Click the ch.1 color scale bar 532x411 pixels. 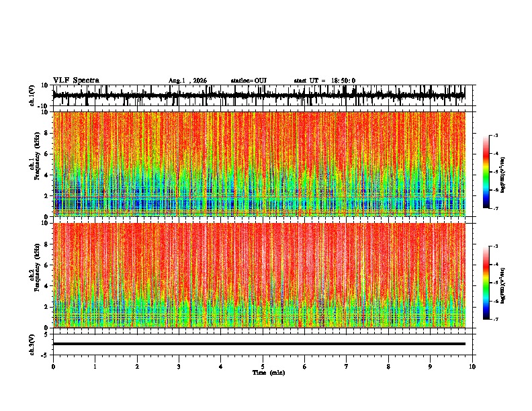(486, 172)
